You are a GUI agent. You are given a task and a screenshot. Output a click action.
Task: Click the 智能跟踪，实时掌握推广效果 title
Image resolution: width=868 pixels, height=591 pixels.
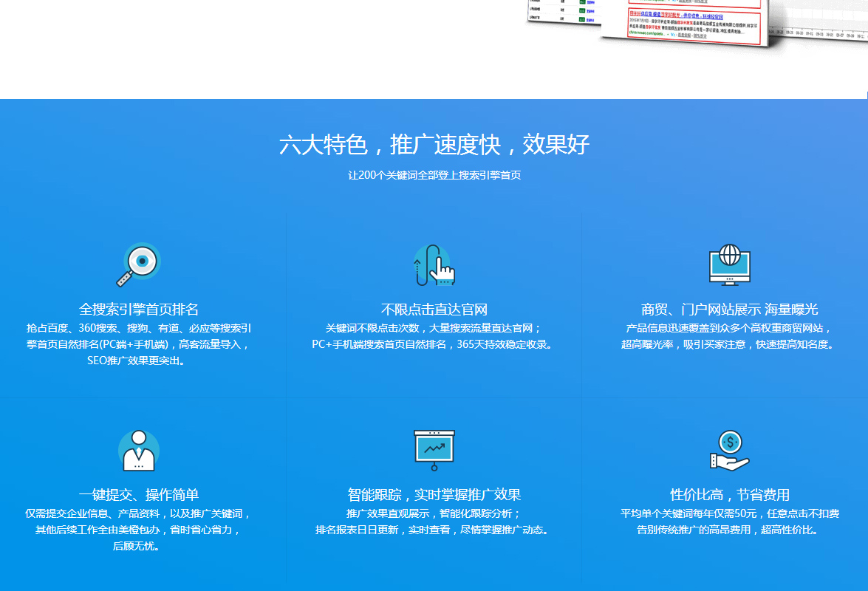pos(434,494)
